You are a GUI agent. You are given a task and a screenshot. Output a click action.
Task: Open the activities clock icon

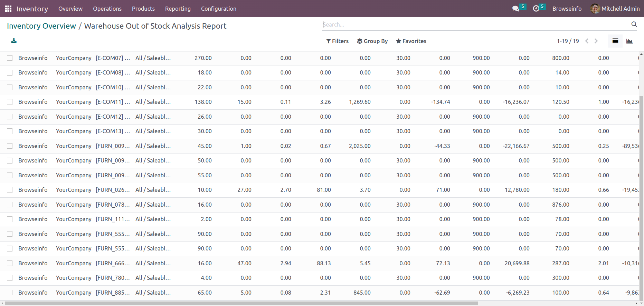point(536,9)
